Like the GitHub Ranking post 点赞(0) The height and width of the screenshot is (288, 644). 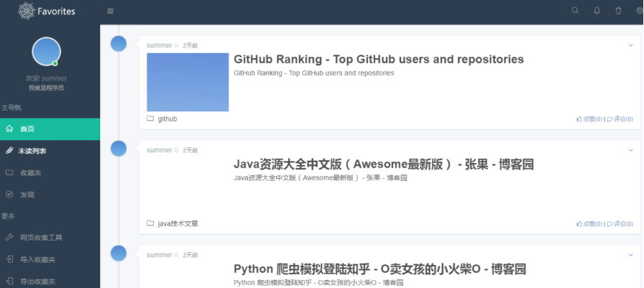589,119
